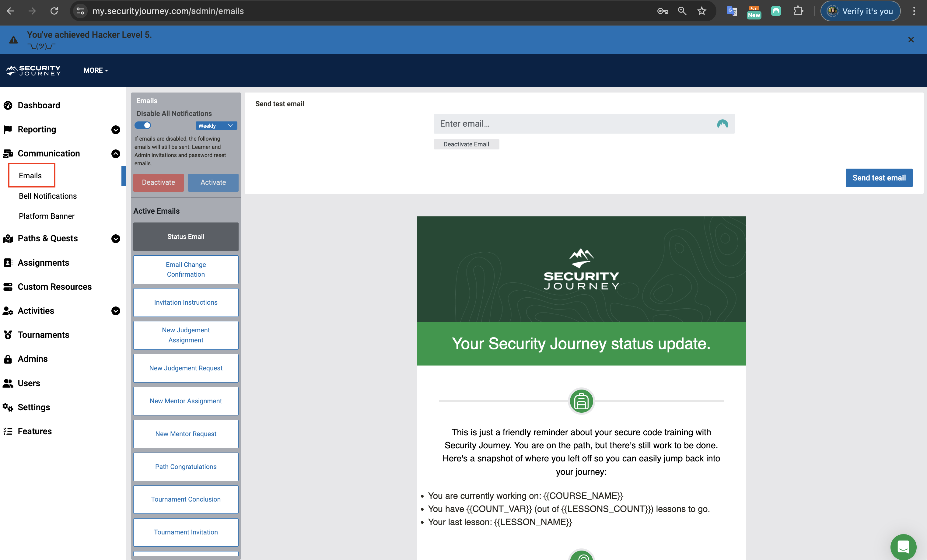Select Invitation Instructions template
Viewport: 927px width, 560px height.
[x=186, y=302]
